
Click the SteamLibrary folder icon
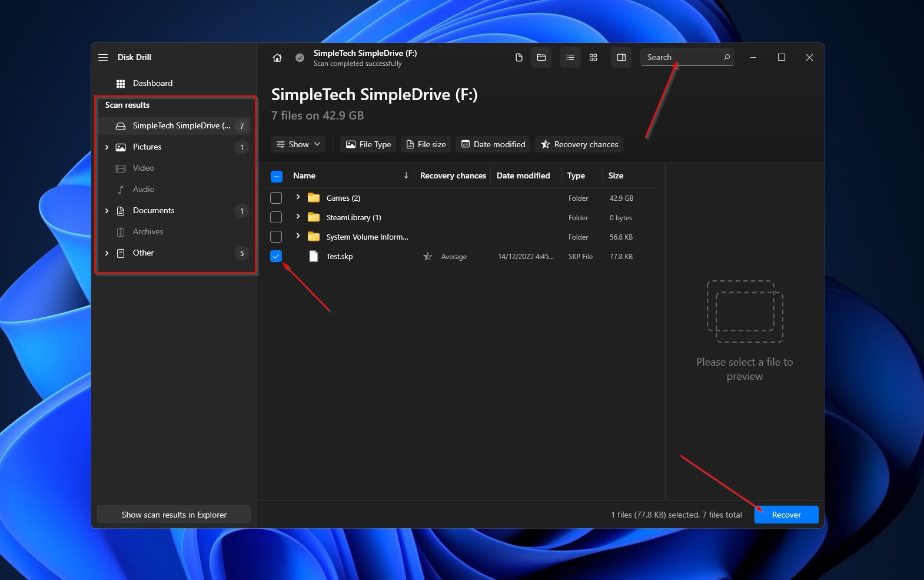(x=314, y=217)
